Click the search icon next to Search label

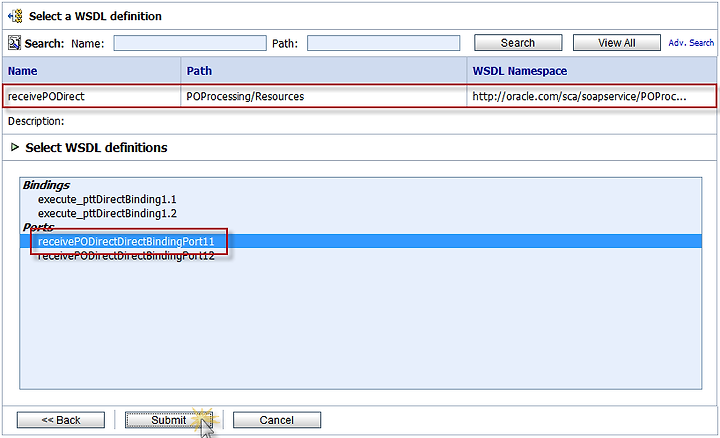[x=14, y=43]
